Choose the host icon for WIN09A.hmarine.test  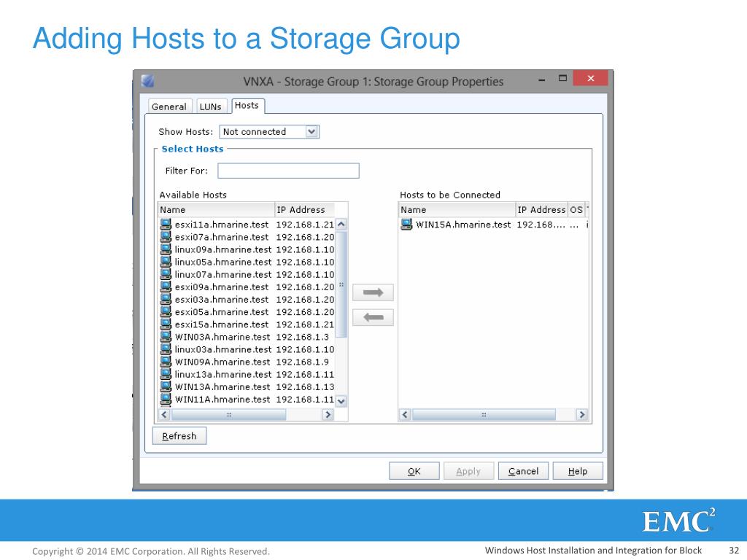tap(166, 362)
